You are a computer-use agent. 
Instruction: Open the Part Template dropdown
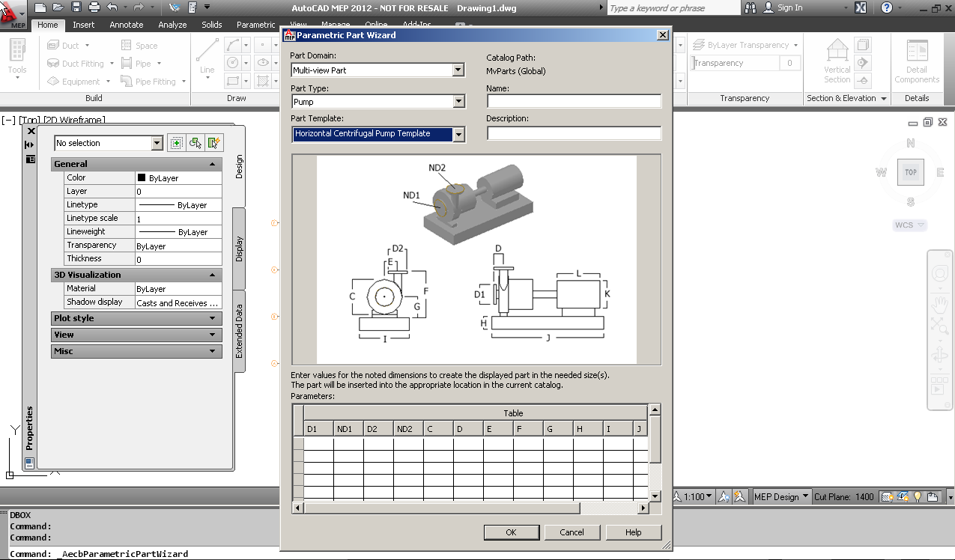click(459, 134)
